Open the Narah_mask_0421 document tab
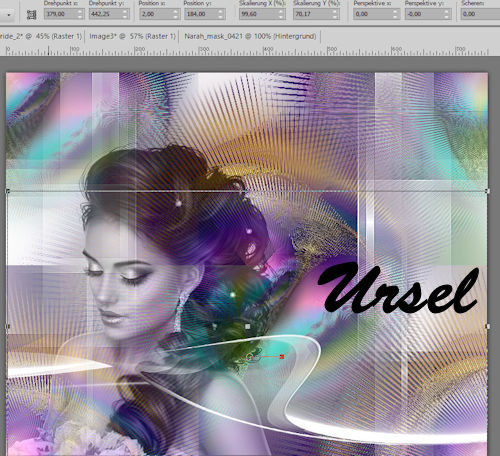This screenshot has height=456, width=500. coord(250,36)
